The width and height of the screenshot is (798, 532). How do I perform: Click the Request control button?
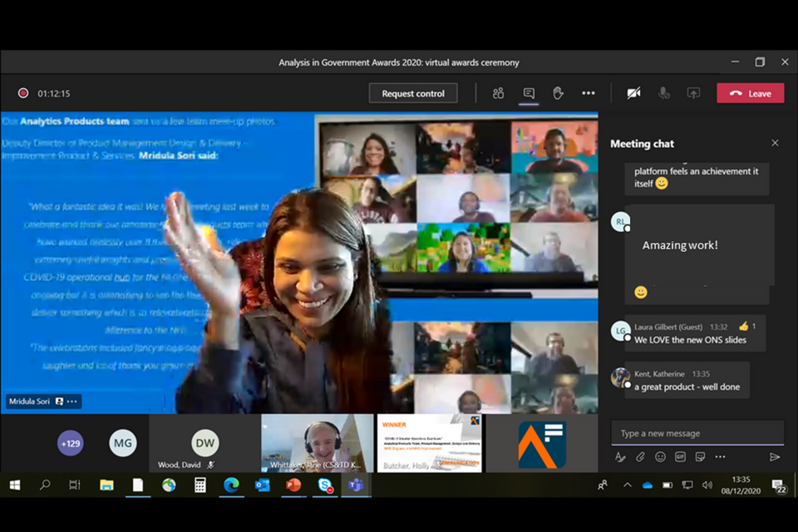pos(413,93)
